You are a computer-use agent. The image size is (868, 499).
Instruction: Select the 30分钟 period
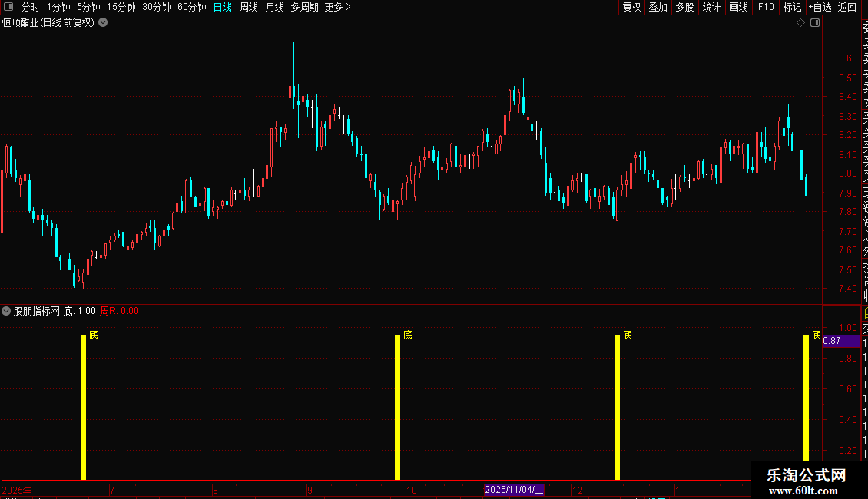157,7
